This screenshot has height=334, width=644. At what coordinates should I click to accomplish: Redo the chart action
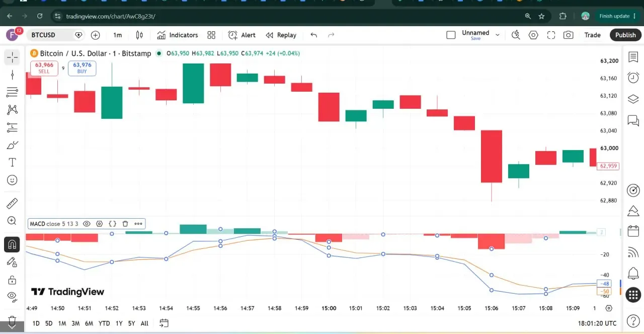(x=331, y=35)
